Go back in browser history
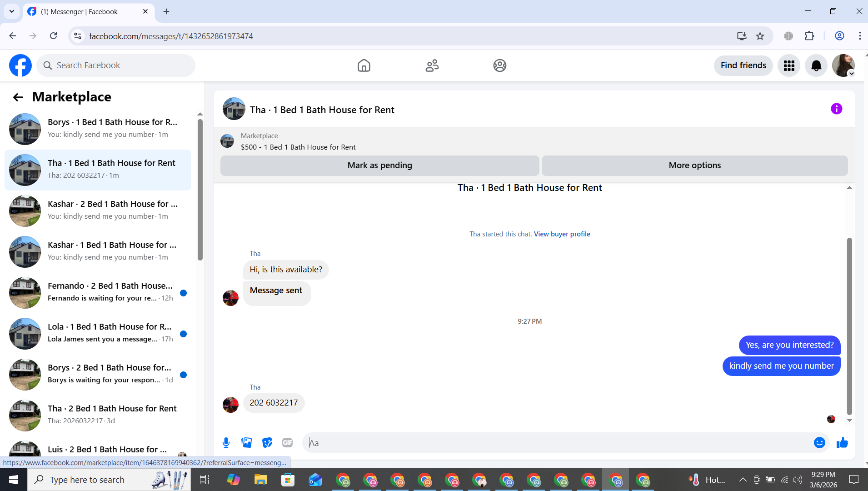The image size is (868, 491). [12, 36]
